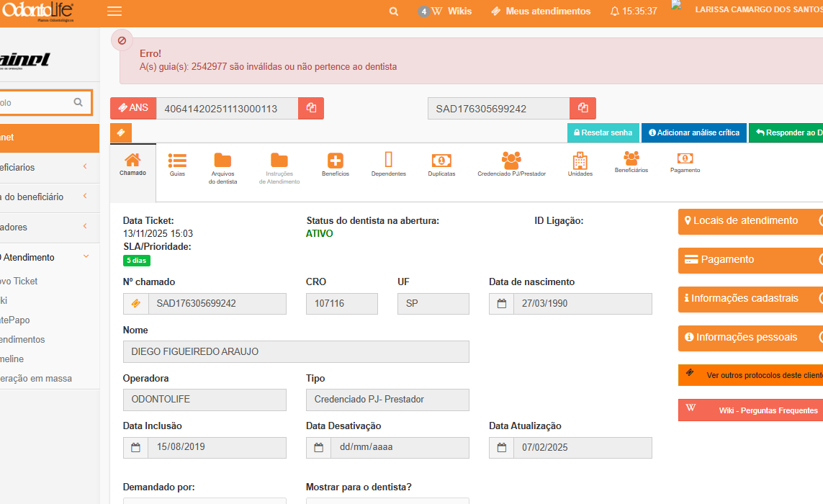Click Resetar senha button
This screenshot has height=504, width=823.
coord(603,132)
